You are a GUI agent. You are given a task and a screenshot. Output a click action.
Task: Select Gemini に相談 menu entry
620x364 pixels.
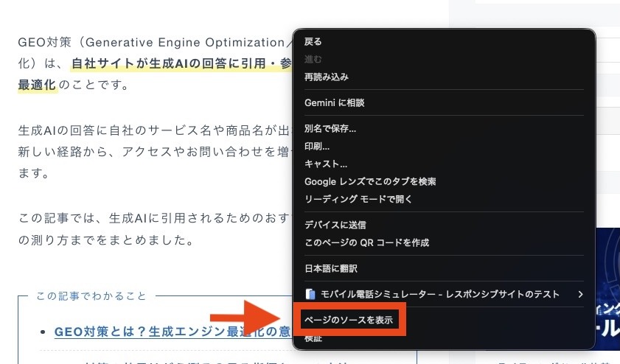(x=334, y=102)
